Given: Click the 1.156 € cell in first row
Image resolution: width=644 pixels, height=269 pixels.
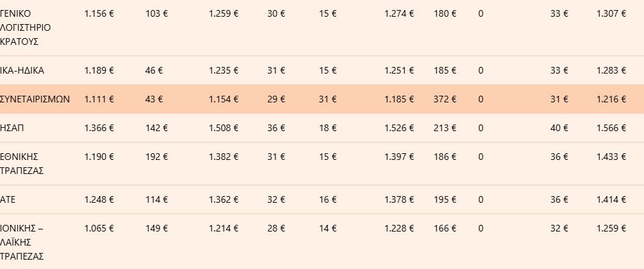Looking at the screenshot, I should point(99,13).
